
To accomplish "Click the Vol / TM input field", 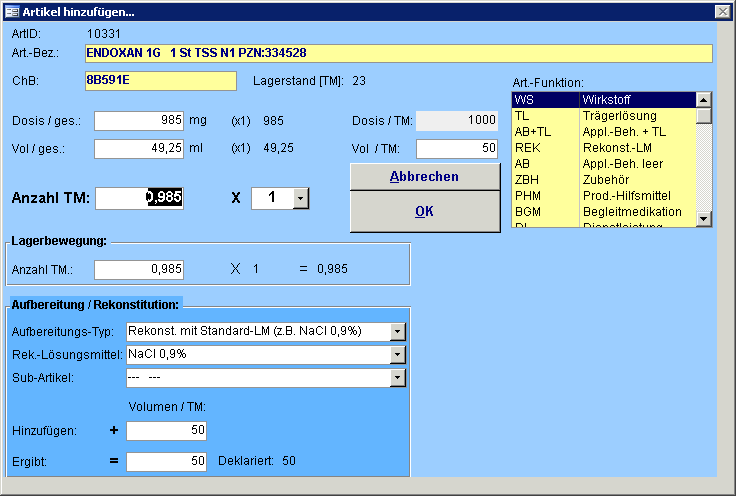I will pyautogui.click(x=457, y=149).
